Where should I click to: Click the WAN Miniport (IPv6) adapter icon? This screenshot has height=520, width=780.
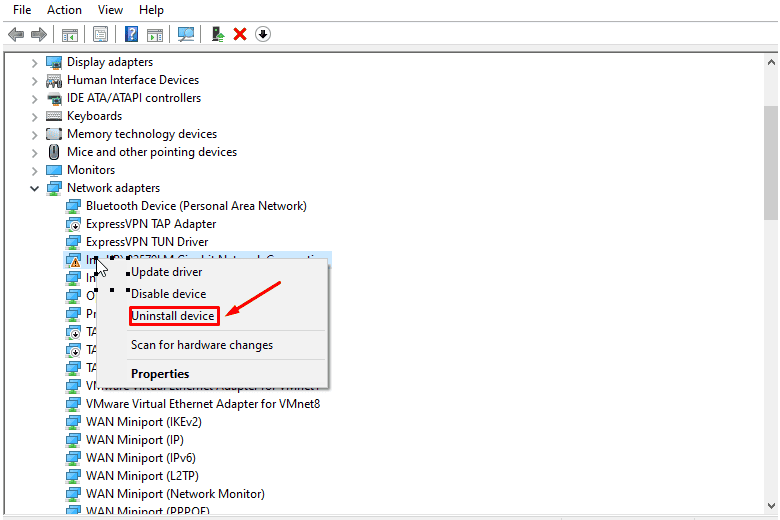73,458
